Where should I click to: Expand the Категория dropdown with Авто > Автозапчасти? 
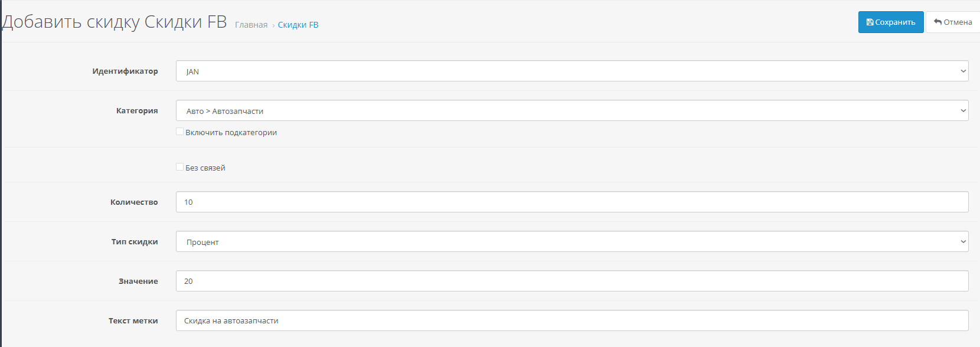[x=572, y=110]
